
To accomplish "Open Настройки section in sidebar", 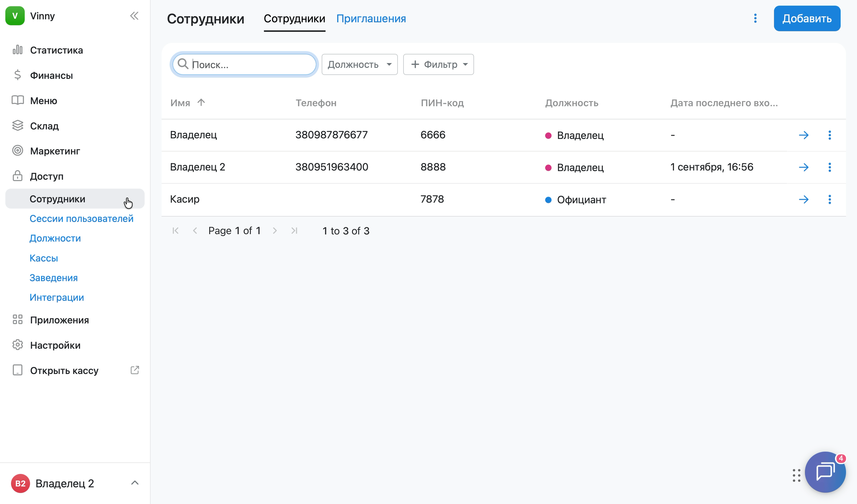I will (x=55, y=345).
